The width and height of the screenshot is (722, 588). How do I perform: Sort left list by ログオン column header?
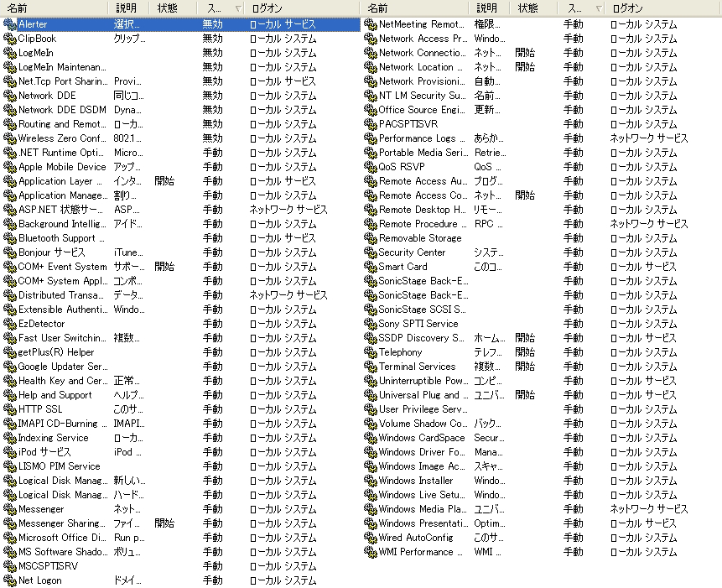[302, 8]
